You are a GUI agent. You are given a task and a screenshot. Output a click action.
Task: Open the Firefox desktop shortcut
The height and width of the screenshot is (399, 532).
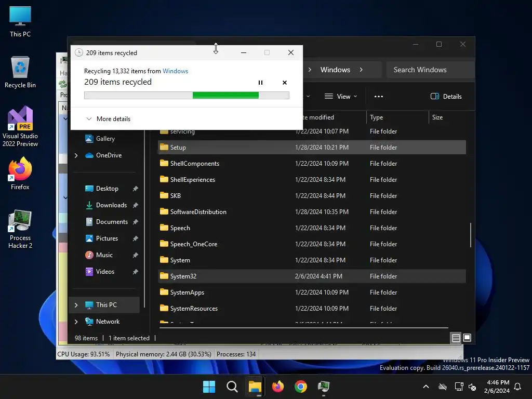pyautogui.click(x=20, y=174)
